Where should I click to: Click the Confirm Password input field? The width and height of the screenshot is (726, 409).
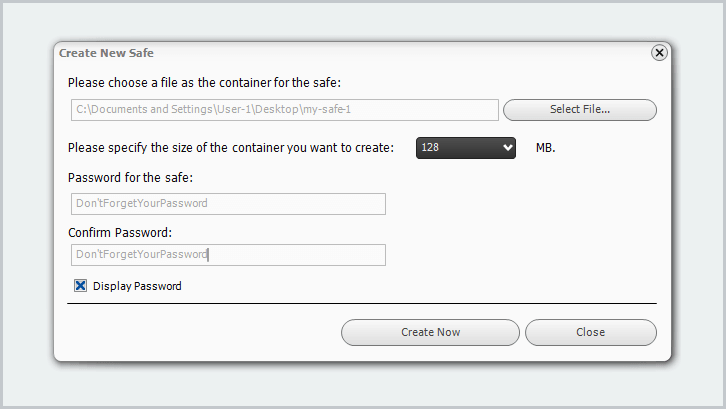tap(228, 255)
